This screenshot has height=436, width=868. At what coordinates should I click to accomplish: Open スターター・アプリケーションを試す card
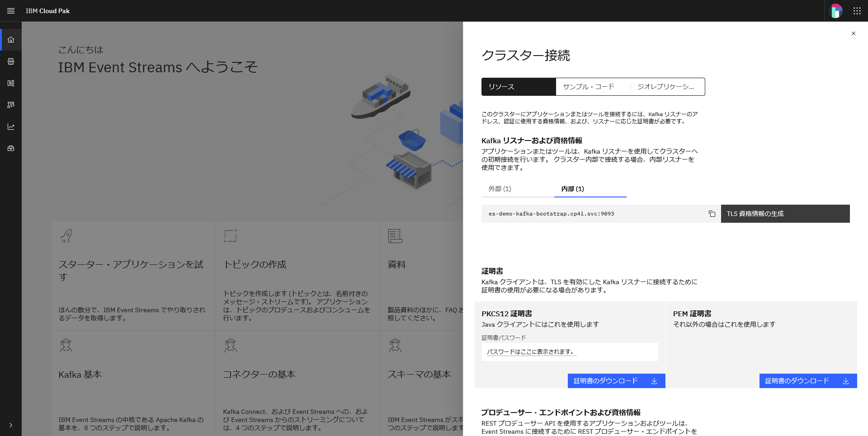pos(133,276)
